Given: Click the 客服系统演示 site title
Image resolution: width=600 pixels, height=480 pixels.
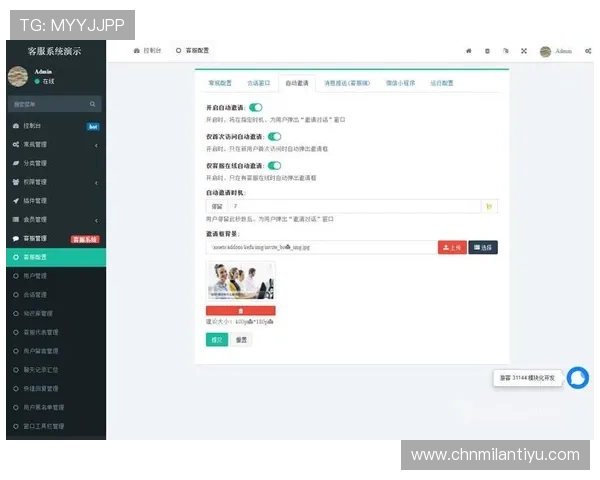Looking at the screenshot, I should tap(54, 51).
